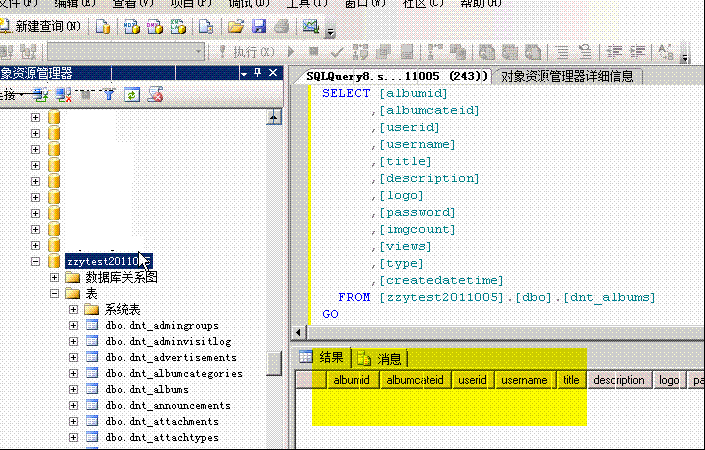
Task: Click the albumcateid column header
Action: coord(415,380)
